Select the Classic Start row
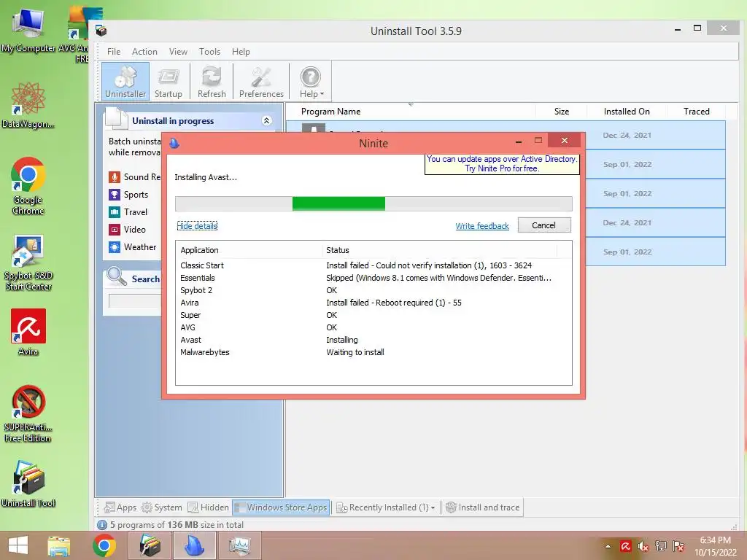 click(x=373, y=265)
